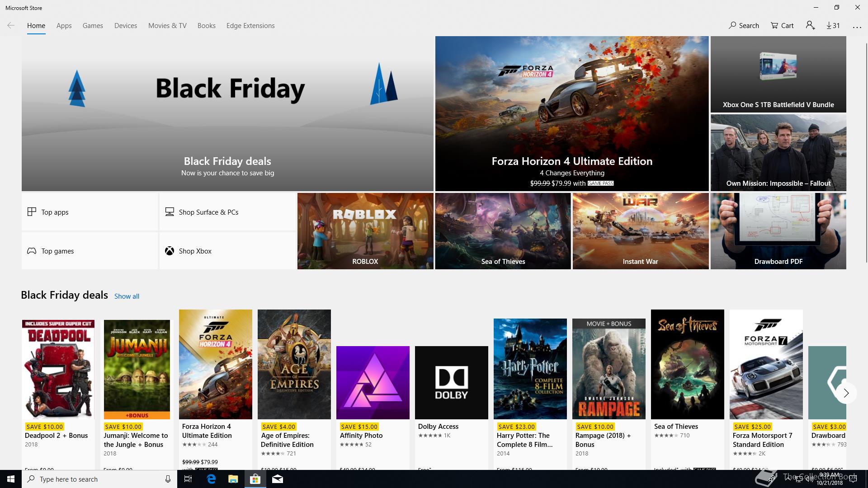The image size is (868, 488).
Task: Open Task View on the taskbar
Action: [188, 479]
